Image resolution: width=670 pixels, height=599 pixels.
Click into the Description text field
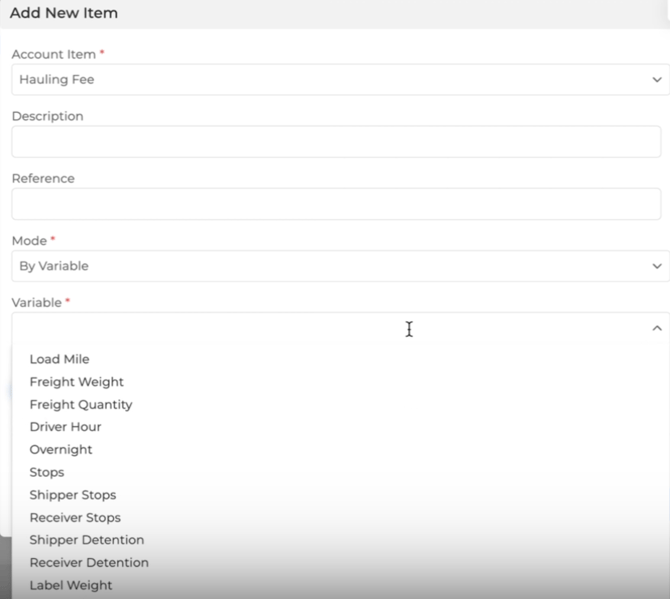click(336, 142)
